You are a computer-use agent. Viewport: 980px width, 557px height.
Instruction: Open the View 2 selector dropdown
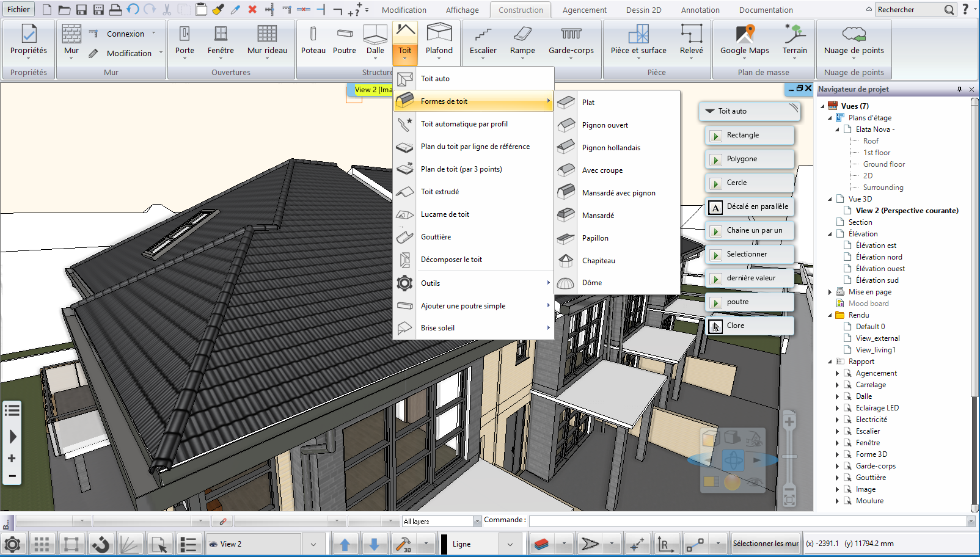pos(313,544)
